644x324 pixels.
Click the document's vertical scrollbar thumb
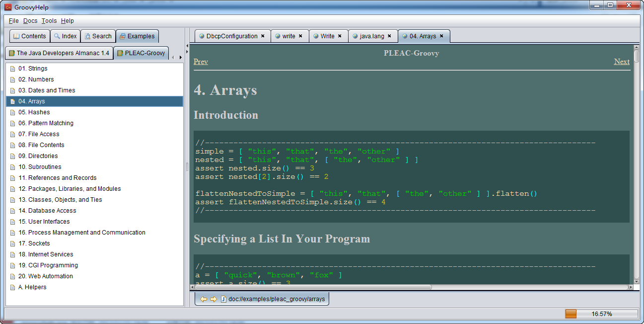point(637,57)
